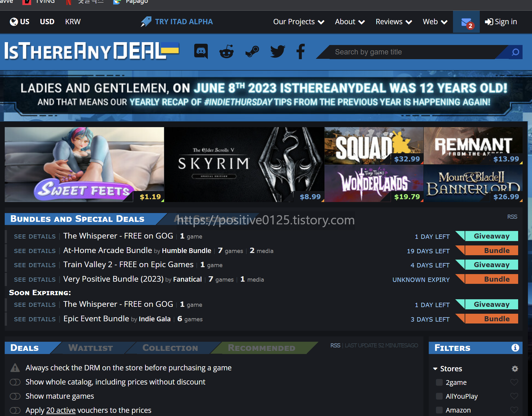Screen dimensions: 532x416
Task: Open Remnant From the Ashes $13.99 thumbnail
Action: [473, 146]
